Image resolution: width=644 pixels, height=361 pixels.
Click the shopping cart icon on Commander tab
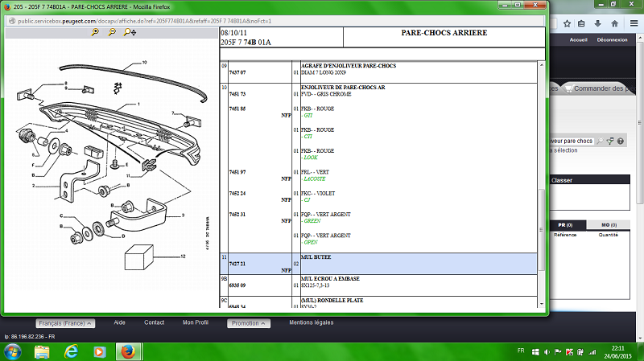tap(568, 88)
